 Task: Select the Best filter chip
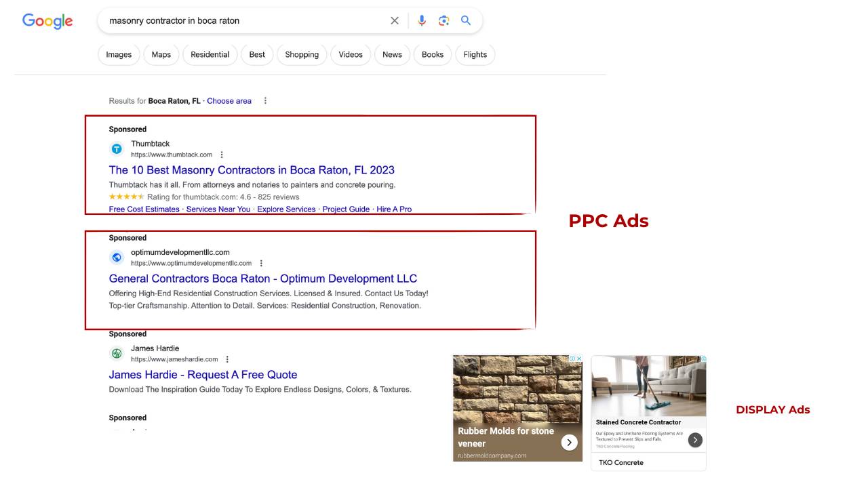pos(257,55)
